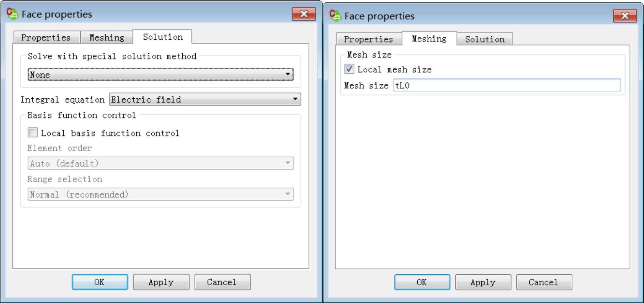Open the Range selection Normal (recommended) dropdown
Screen dimensions: 644x303
pos(160,194)
